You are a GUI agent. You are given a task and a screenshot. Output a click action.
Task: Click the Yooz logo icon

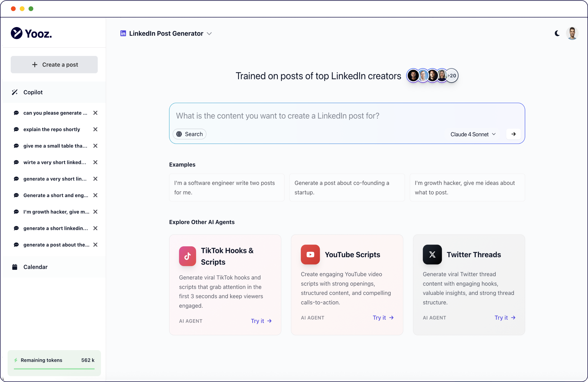pos(16,33)
